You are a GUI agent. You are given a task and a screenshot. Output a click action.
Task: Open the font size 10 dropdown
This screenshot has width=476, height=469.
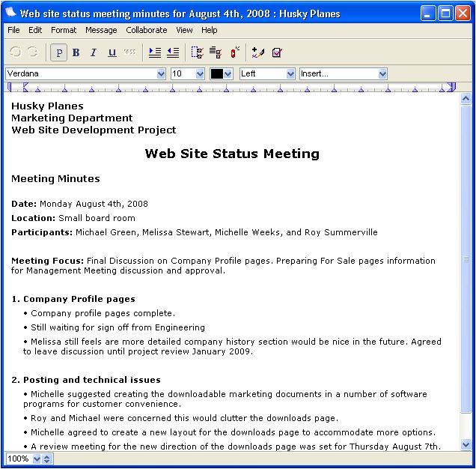click(x=199, y=74)
